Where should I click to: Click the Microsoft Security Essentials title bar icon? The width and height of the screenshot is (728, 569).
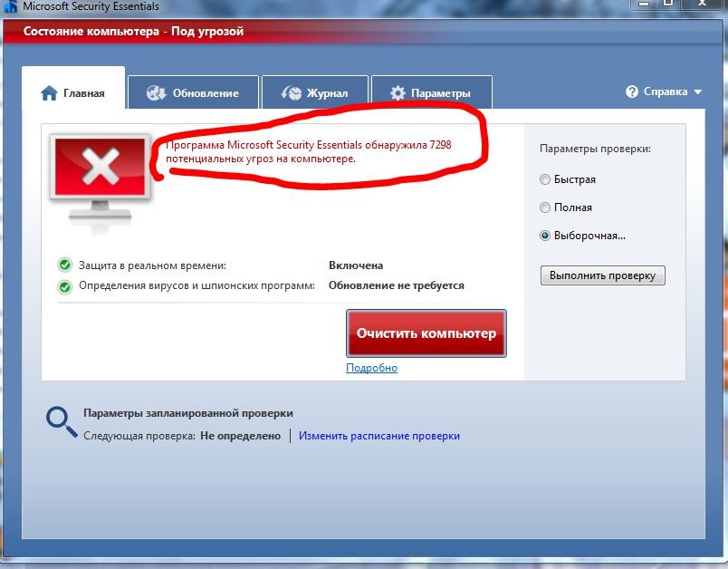[10, 6]
